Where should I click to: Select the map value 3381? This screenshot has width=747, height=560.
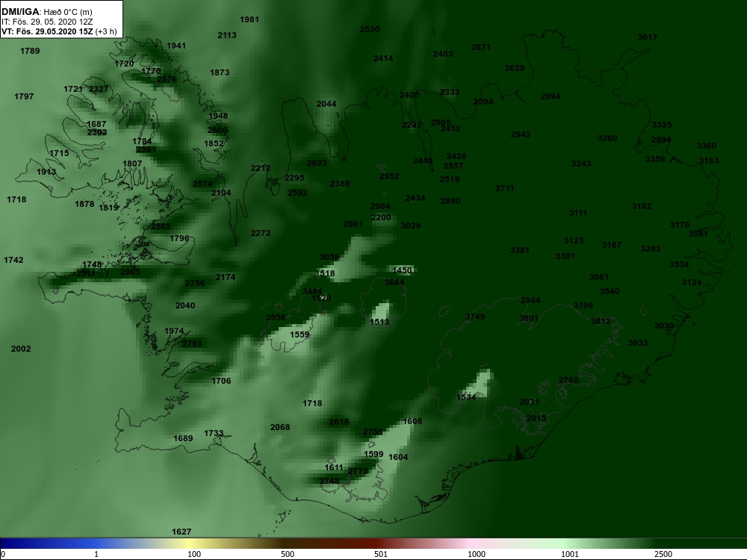[519, 250]
